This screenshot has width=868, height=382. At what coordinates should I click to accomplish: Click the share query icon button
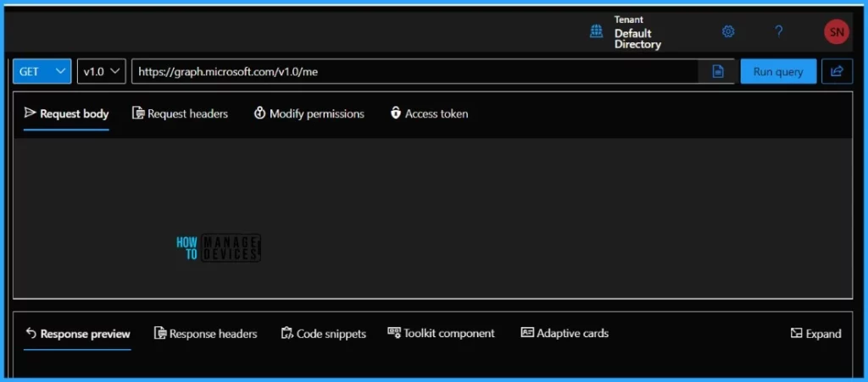pyautogui.click(x=837, y=71)
